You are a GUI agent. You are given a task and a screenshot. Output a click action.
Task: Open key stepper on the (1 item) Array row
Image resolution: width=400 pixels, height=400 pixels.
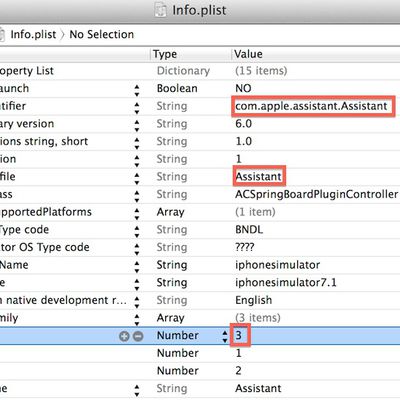[137, 213]
